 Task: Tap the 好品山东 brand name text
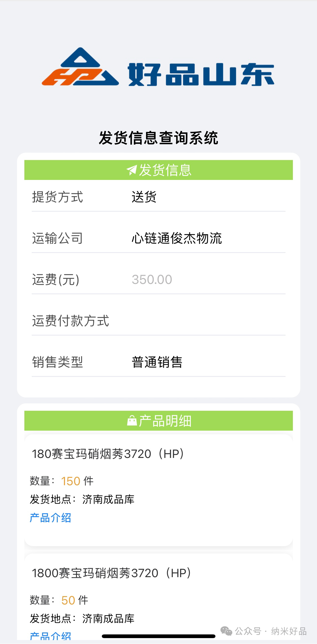(201, 74)
